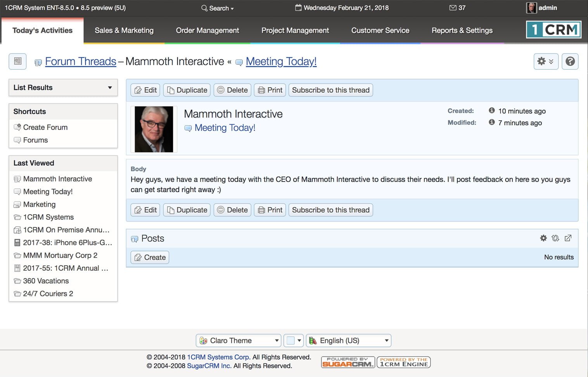Screen dimensions: 588x377
Task: Open the Reports & Settings tab
Action: click(x=462, y=30)
